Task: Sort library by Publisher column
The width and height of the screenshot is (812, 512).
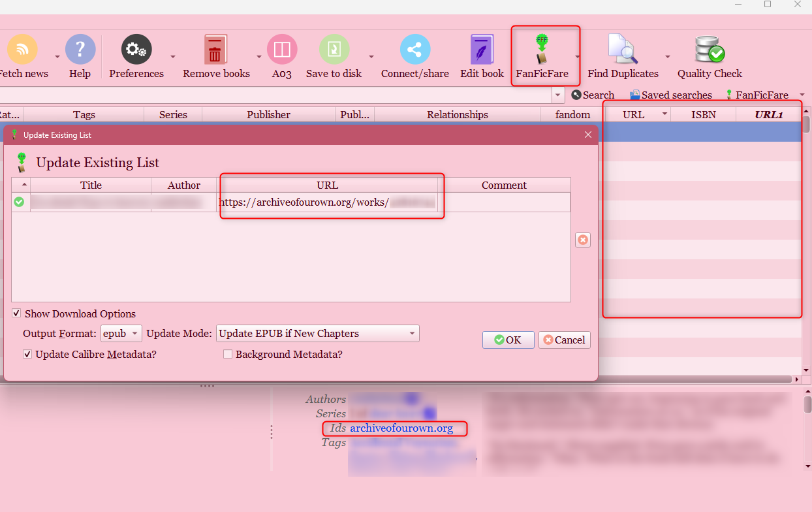Action: pyautogui.click(x=269, y=114)
